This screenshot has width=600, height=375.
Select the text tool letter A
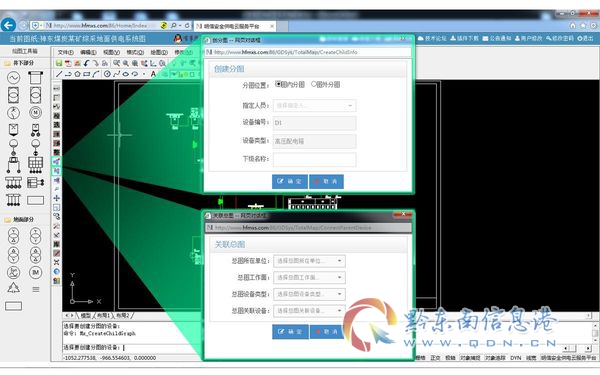153,74
